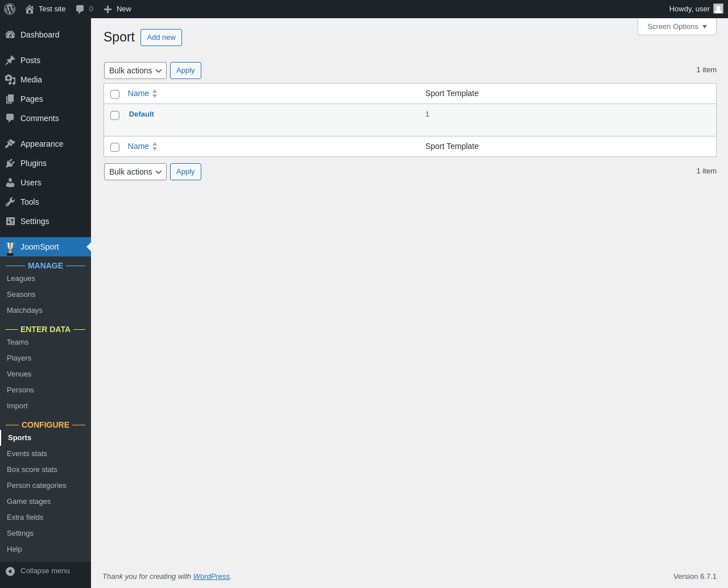This screenshot has height=588, width=728.
Task: Click the Add new button
Action: (x=161, y=38)
